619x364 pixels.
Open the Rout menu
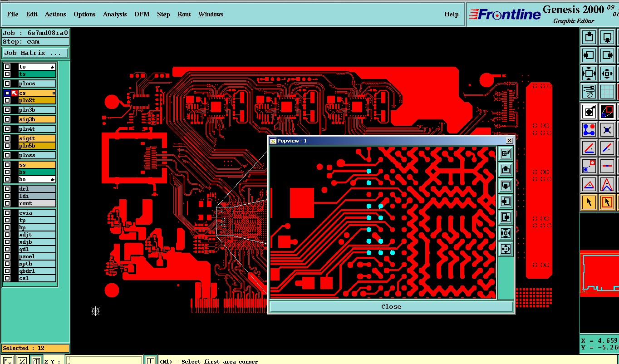point(184,14)
